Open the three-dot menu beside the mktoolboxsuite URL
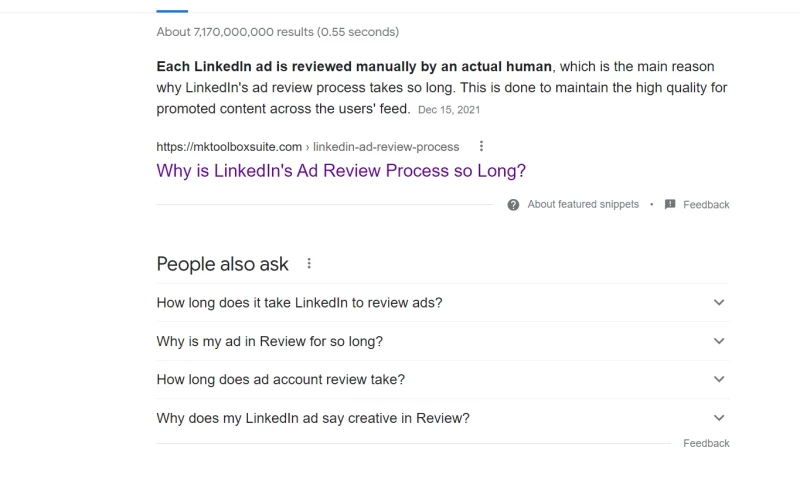This screenshot has width=800, height=480. pos(482,146)
